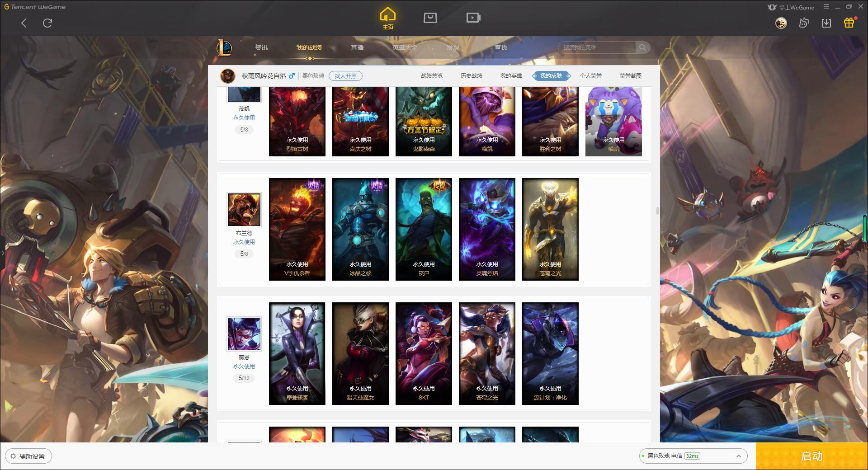Click the male gender icon beside the name
This screenshot has height=470, width=868.
(x=292, y=76)
